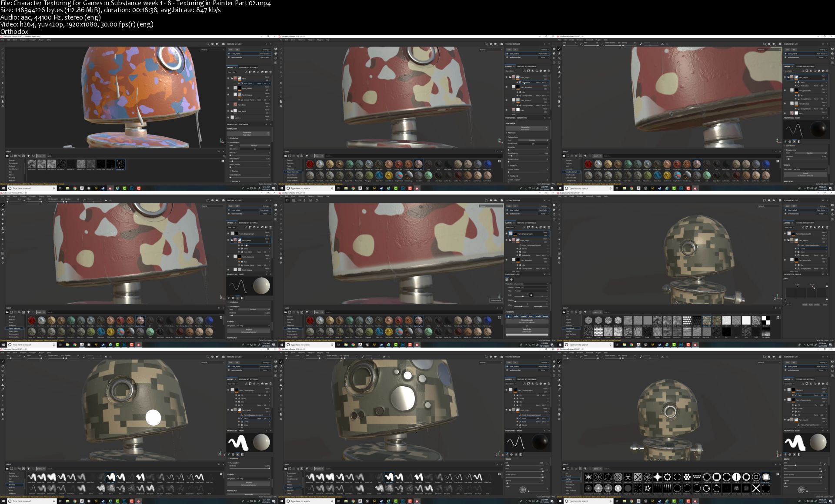Fill properties frame: select the Layers tab
835x504 pixels.
(508, 223)
